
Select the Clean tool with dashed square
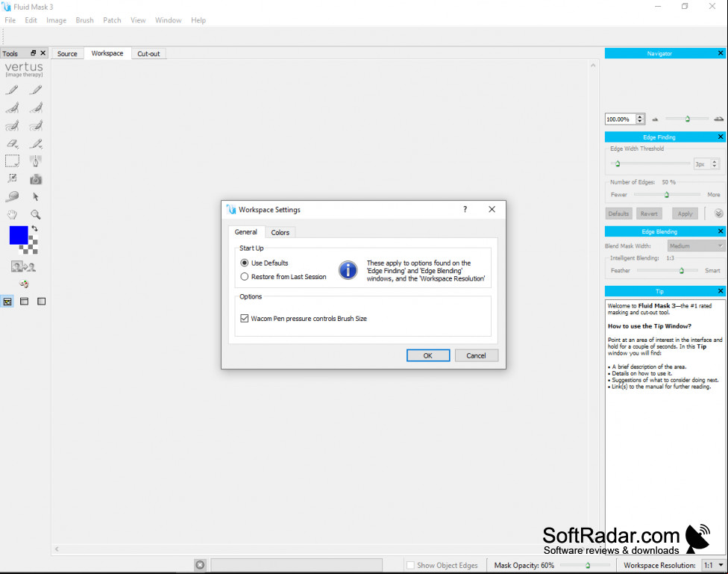pos(13,178)
